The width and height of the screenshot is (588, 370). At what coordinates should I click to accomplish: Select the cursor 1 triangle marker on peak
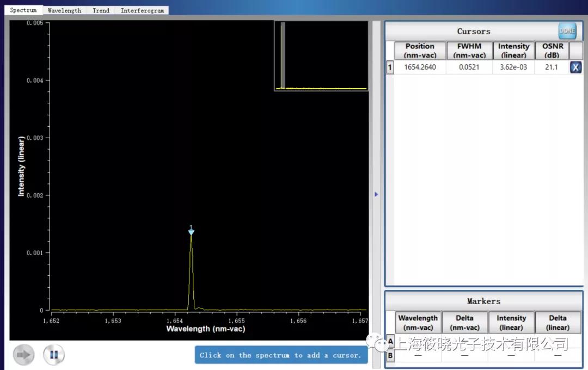(x=191, y=232)
